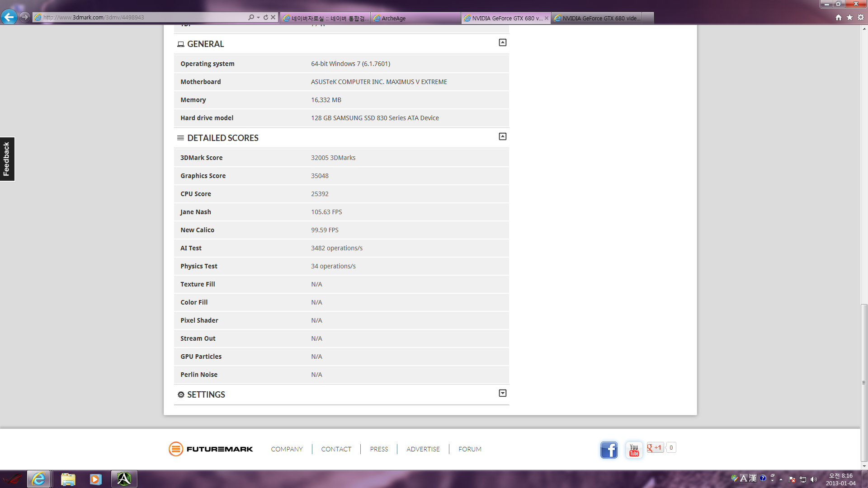This screenshot has width=868, height=488.
Task: Click the 3dmark.com URL address field
Action: click(x=136, y=17)
